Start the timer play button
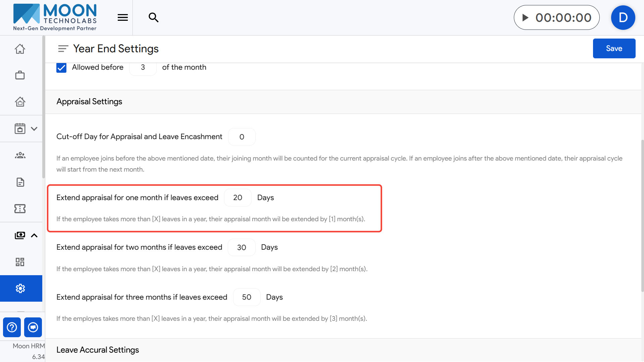Viewport: 644px width, 362px height. [526, 17]
